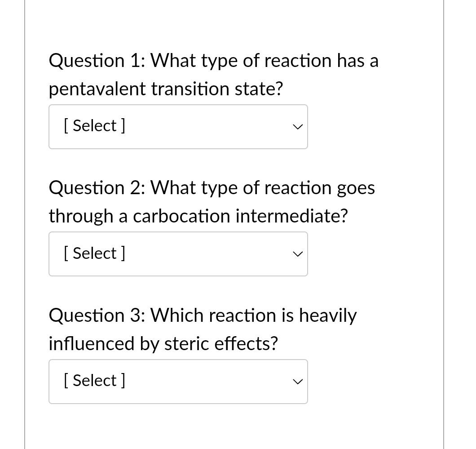476x449 pixels.
Task: Click the [ Select ] placeholder under Question 2
Action: (94, 253)
